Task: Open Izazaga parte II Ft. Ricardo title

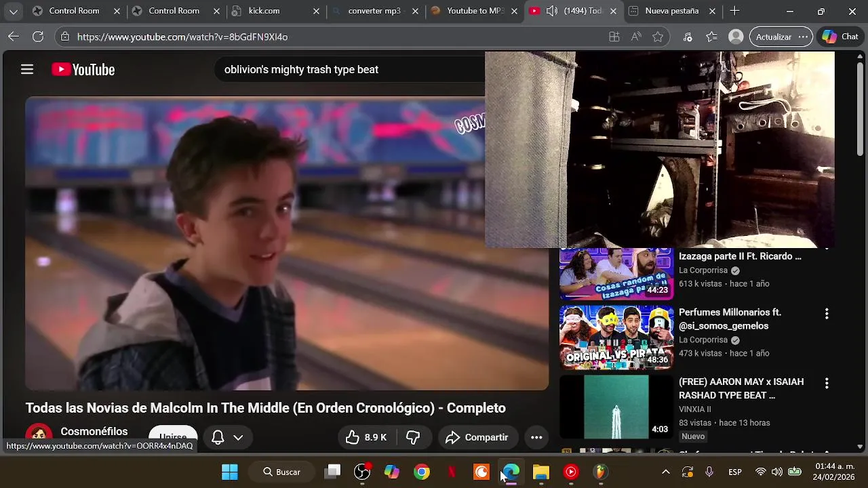Action: point(740,256)
